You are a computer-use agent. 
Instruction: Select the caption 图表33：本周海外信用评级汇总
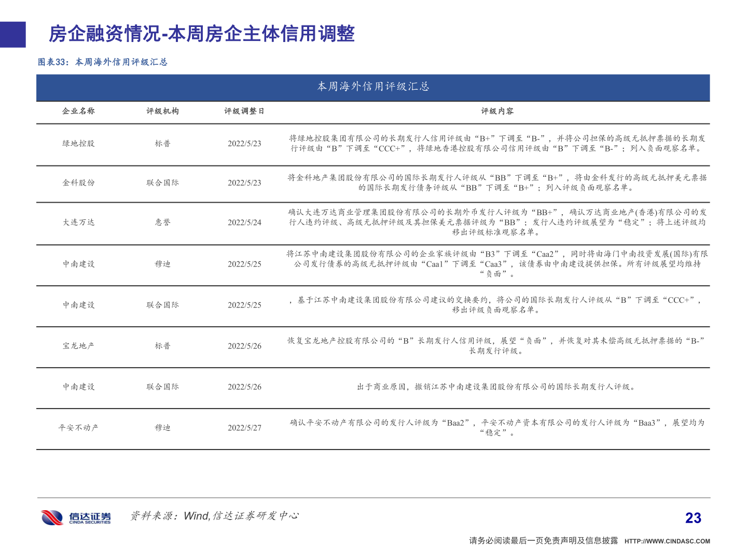click(x=103, y=62)
